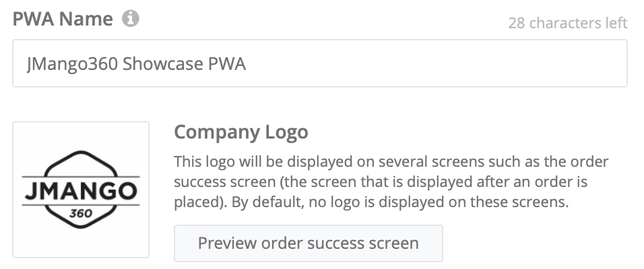Screen dimensions: 644x269
Task: Click the word 'JMango360' in name field
Action: click(72, 64)
